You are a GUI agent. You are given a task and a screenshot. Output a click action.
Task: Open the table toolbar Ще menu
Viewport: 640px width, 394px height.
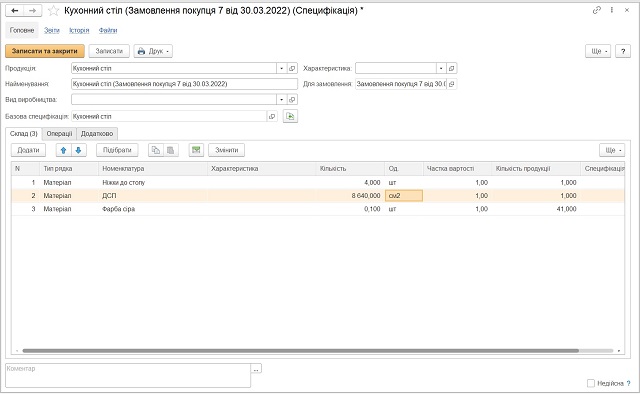612,150
